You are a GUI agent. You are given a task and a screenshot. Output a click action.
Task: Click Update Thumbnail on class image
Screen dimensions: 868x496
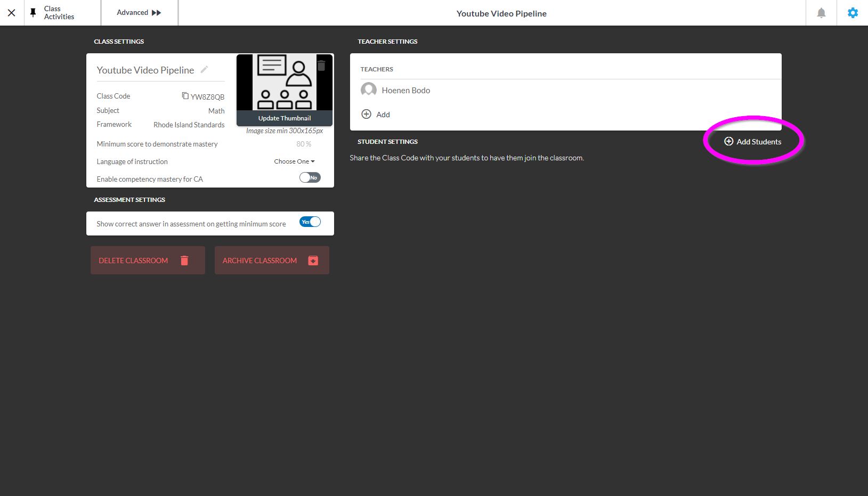tap(285, 118)
